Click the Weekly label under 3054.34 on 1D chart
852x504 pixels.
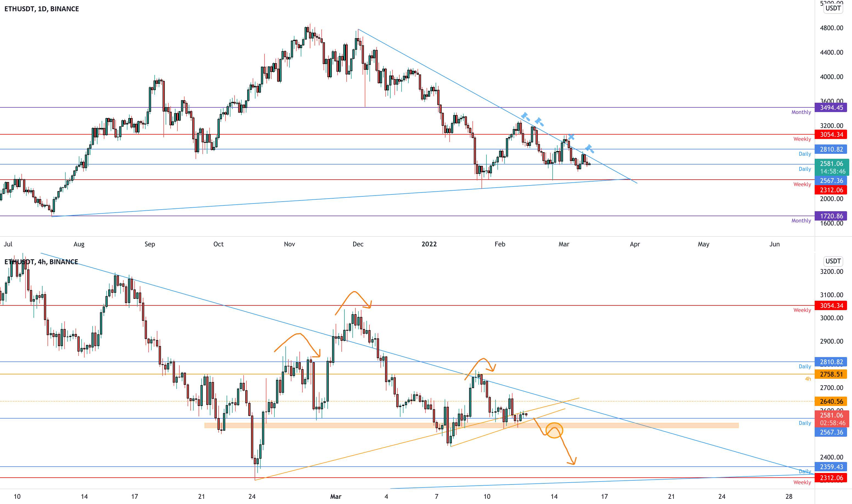(802, 139)
